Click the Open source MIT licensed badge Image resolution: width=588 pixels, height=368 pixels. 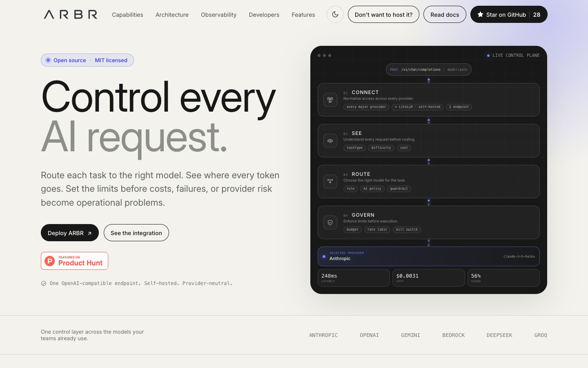click(x=87, y=60)
